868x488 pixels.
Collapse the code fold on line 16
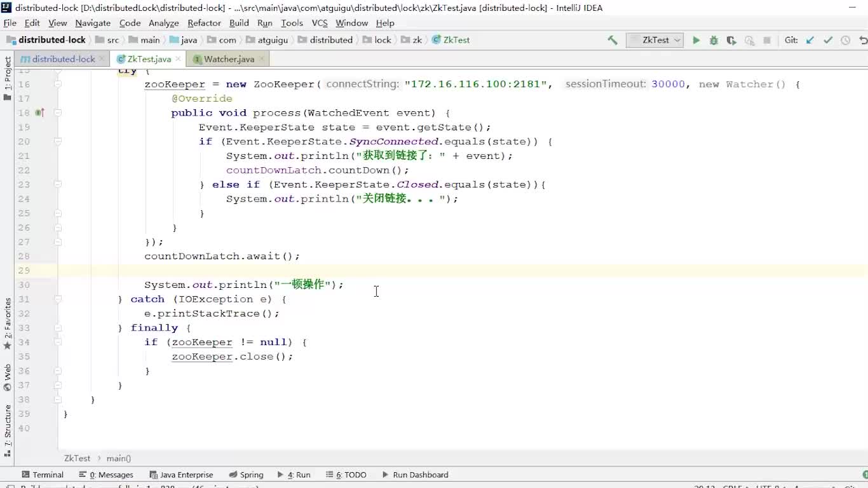57,84
